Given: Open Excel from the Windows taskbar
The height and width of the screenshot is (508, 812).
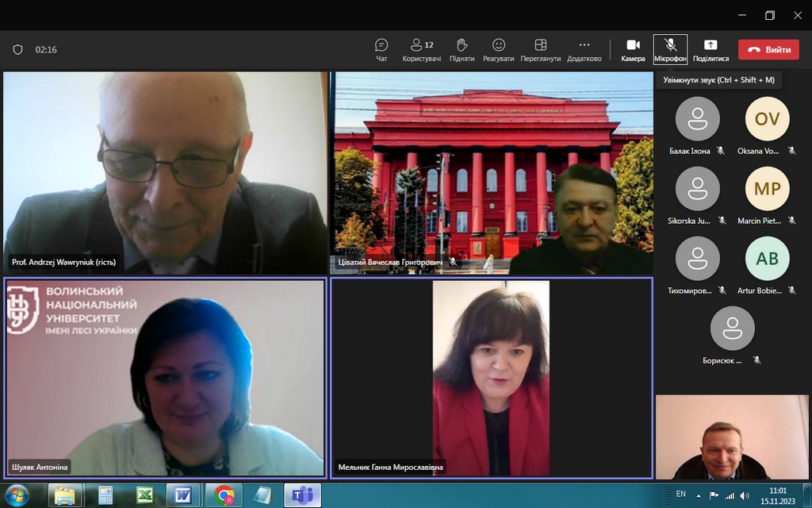Looking at the screenshot, I should [144, 495].
